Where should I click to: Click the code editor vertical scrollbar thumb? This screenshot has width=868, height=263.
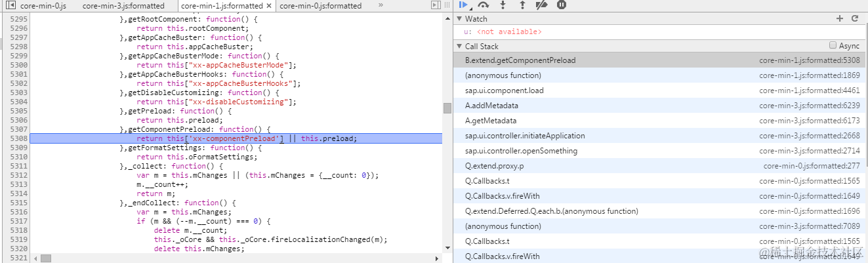point(447,108)
